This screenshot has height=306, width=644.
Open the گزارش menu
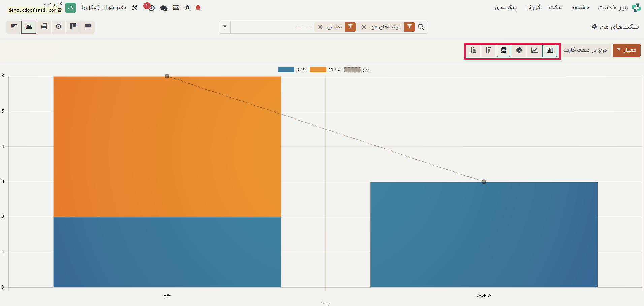tap(533, 7)
